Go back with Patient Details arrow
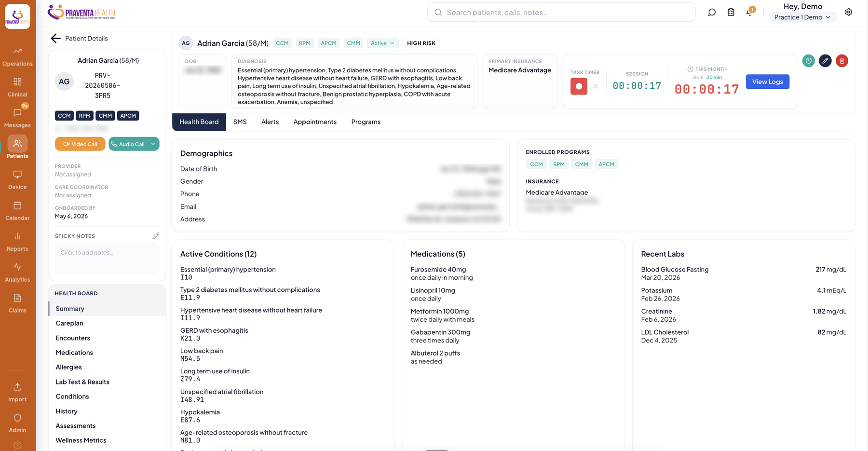The width and height of the screenshot is (868, 451). 56,39
